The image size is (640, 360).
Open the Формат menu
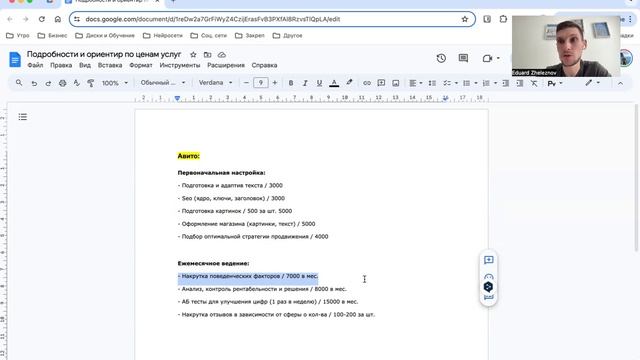coord(141,65)
